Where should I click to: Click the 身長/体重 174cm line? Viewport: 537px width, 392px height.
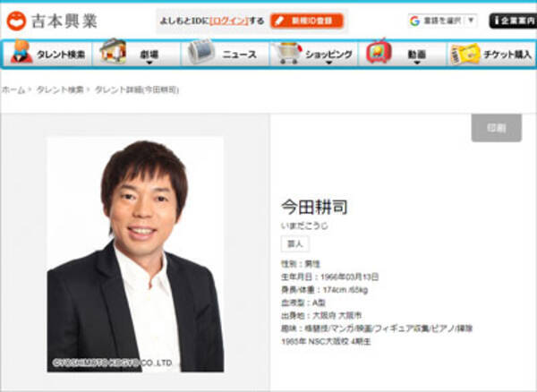click(324, 290)
